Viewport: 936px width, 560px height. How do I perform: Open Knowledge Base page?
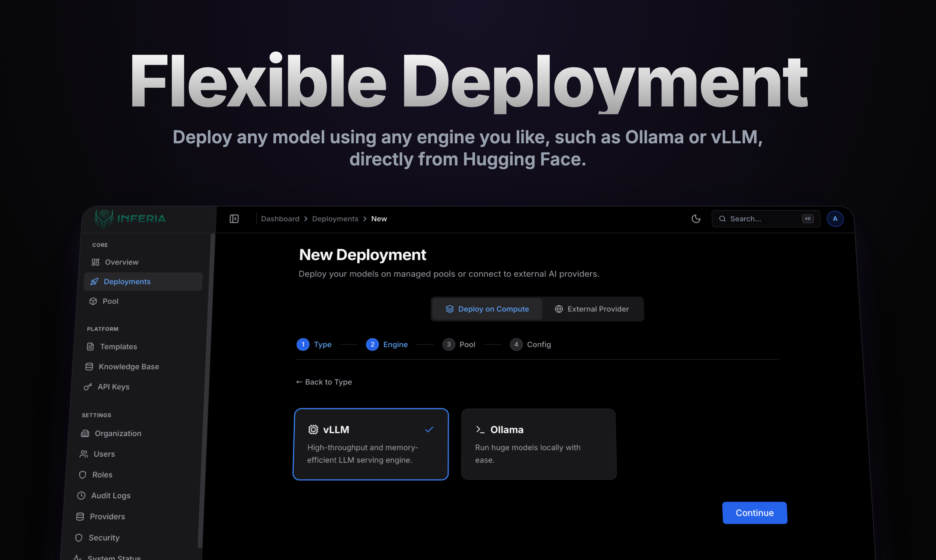tap(128, 367)
